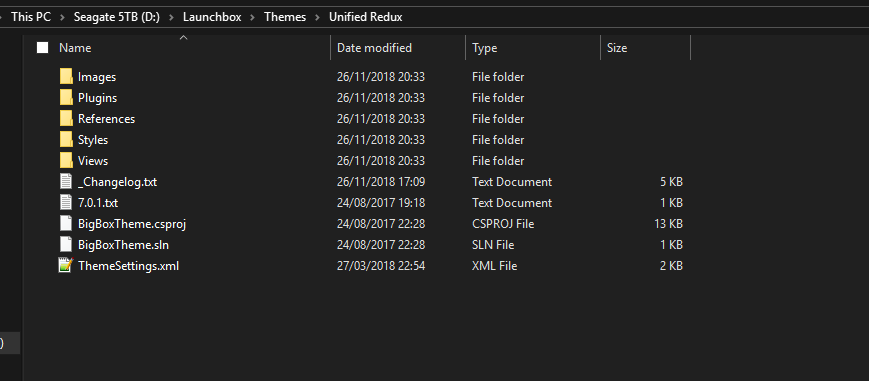Tick the select-all checkbox beside Name
Image resolution: width=869 pixels, height=381 pixels.
[x=43, y=48]
